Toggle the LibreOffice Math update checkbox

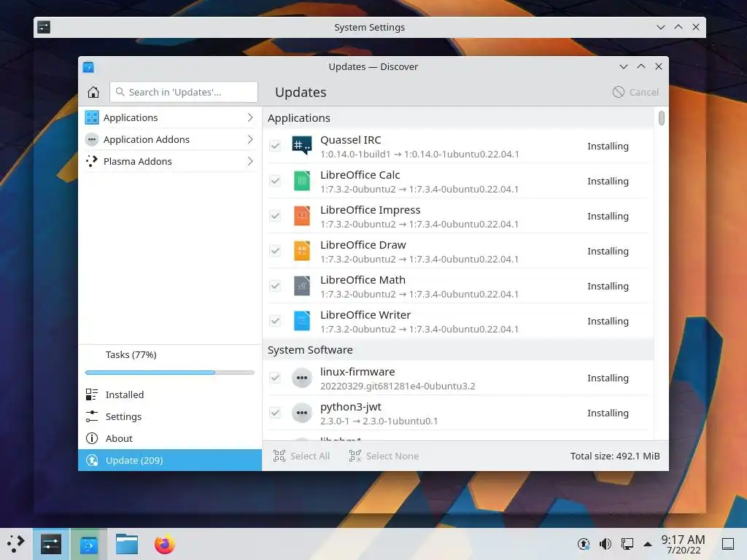point(275,286)
